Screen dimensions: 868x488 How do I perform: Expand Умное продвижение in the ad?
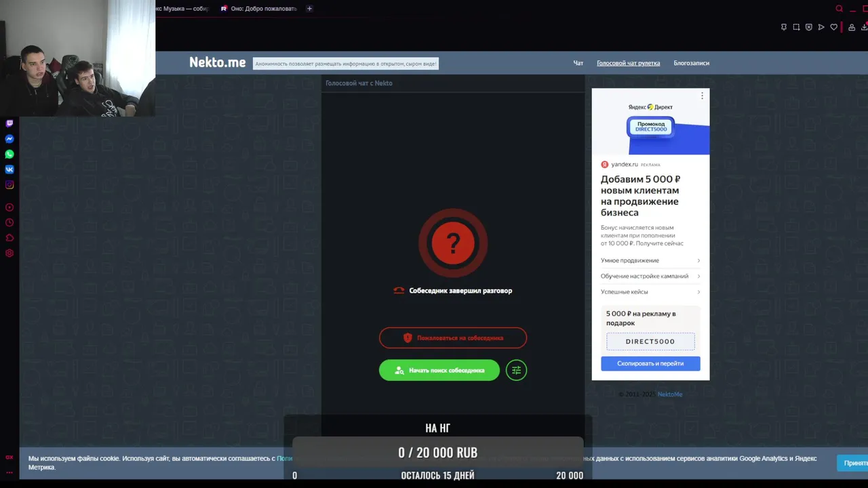coord(650,260)
